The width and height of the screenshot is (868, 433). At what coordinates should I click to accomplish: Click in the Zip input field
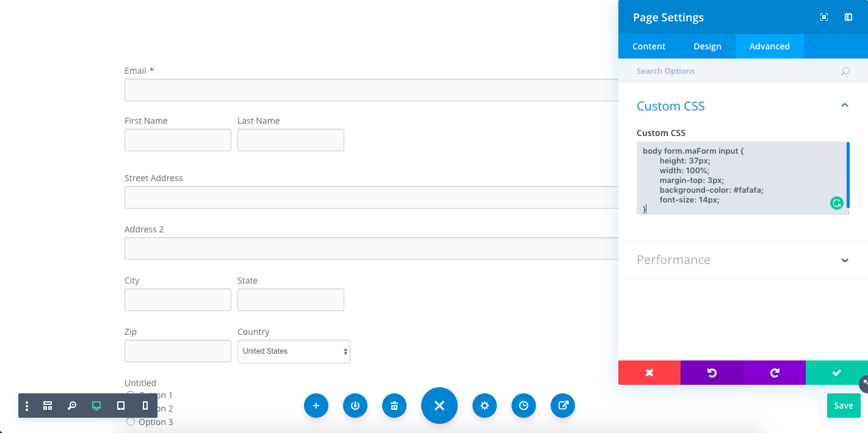click(178, 351)
